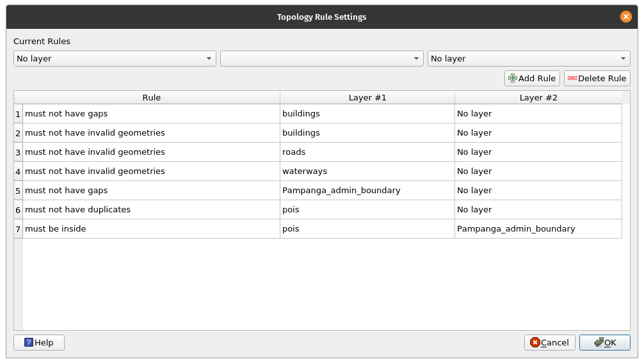Select row 2 'must not have invalid geometries'
This screenshot has height=364, width=644.
tap(151, 133)
